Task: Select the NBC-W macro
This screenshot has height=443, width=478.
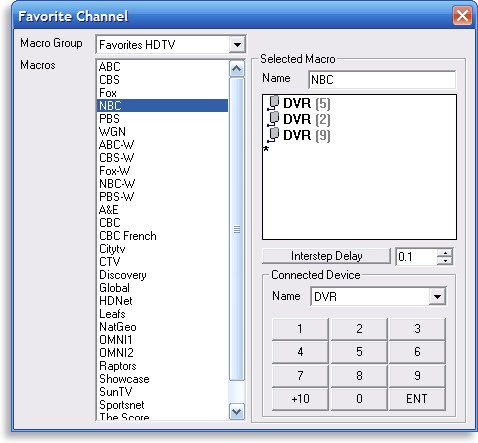Action: coord(162,184)
